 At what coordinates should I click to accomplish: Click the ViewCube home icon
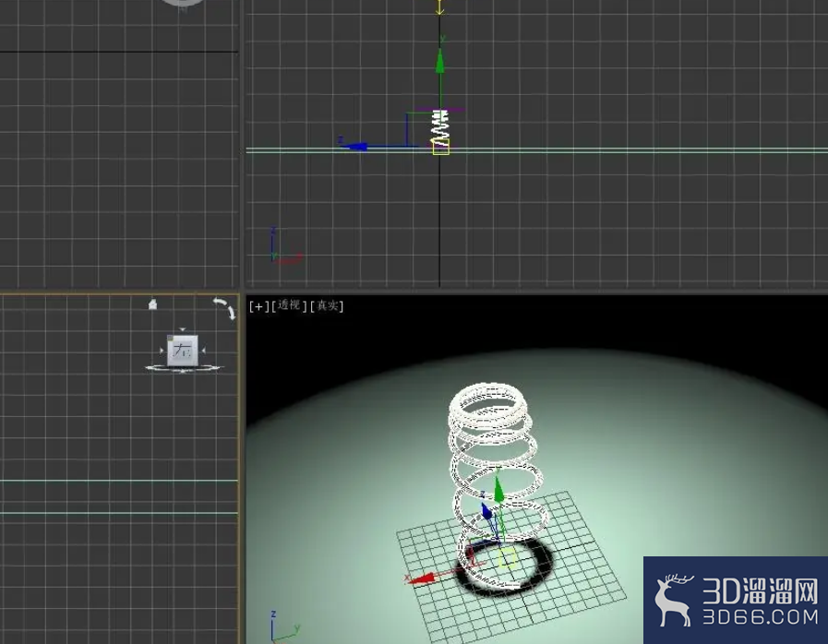pos(152,304)
